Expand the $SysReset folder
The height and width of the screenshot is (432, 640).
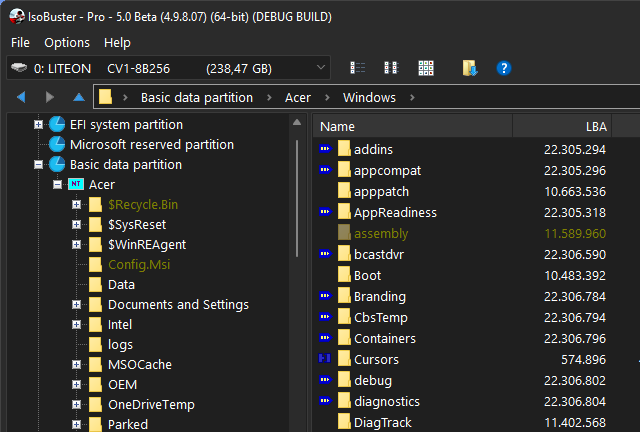tap(76, 224)
